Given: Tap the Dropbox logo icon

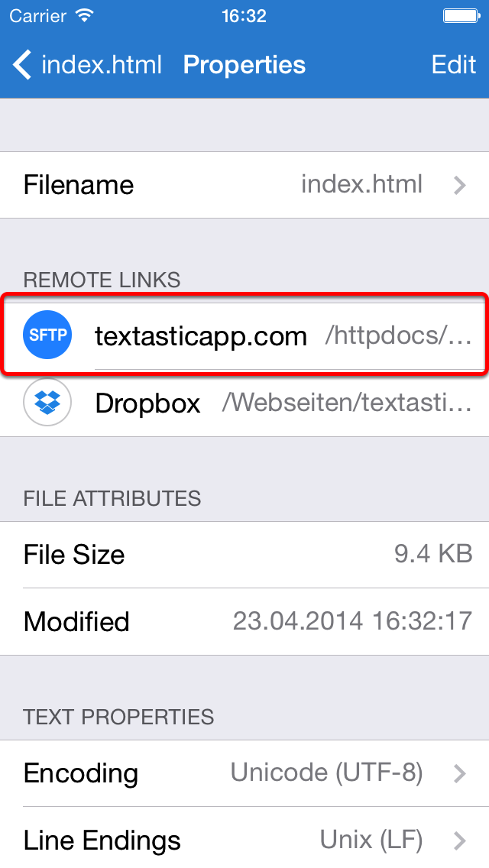Looking at the screenshot, I should click(x=47, y=403).
